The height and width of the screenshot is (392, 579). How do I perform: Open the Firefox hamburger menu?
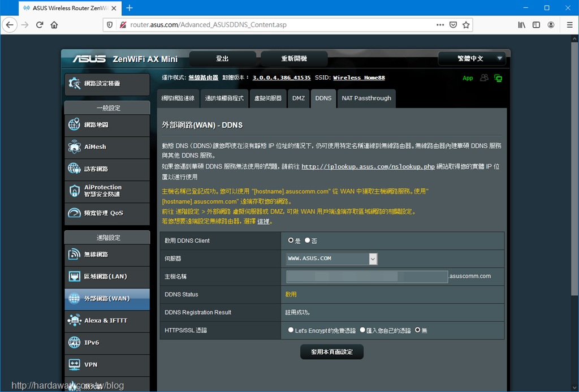570,25
